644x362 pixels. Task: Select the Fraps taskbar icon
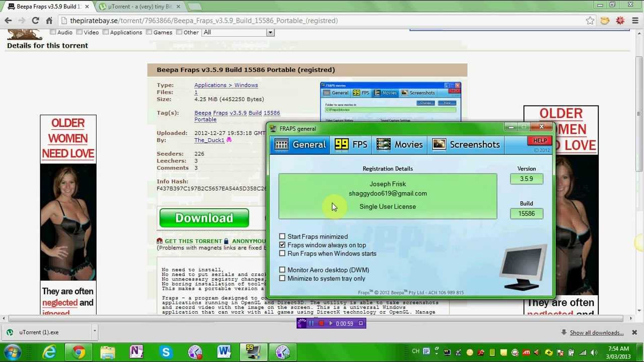(253, 352)
